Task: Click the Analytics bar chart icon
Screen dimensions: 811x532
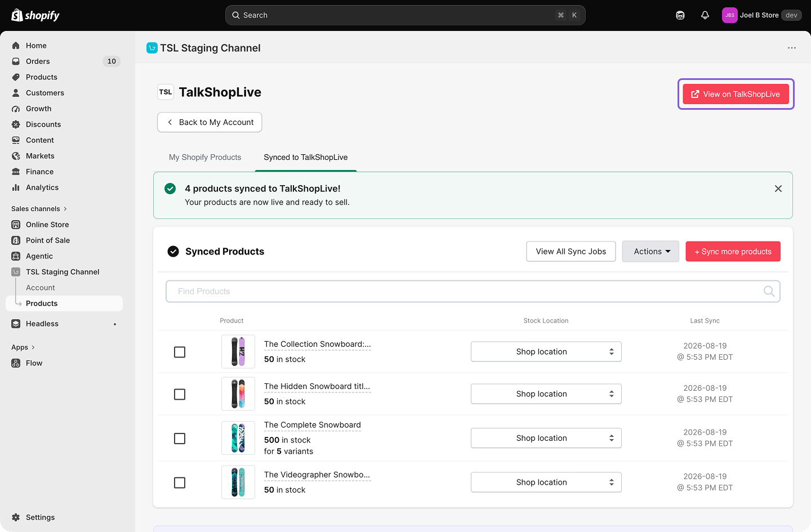Action: pos(16,187)
